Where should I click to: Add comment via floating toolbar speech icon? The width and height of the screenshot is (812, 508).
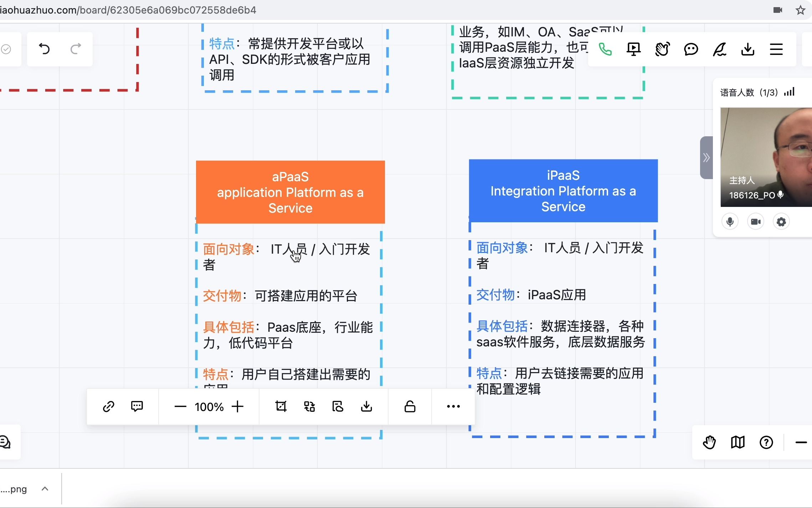[137, 407]
